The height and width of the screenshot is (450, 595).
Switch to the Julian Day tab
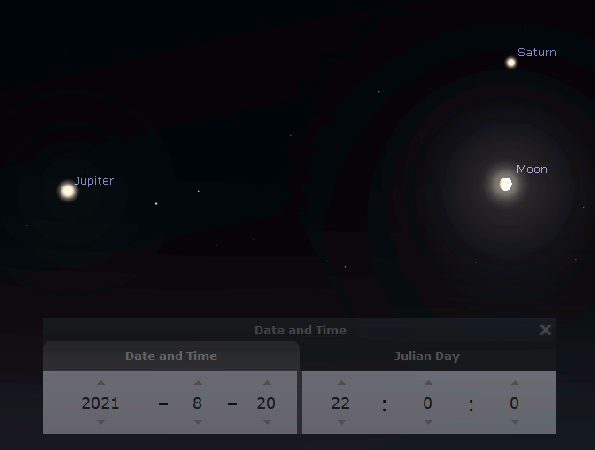[x=428, y=356]
